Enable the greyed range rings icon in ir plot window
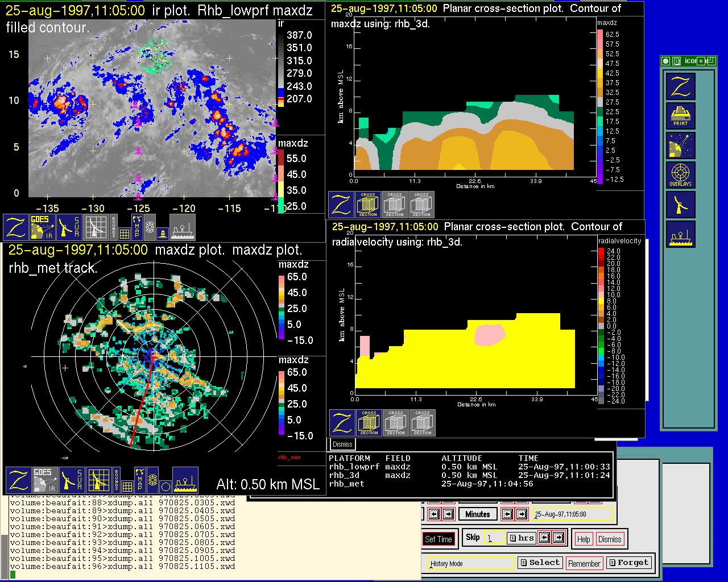728x582 pixels. (x=150, y=227)
